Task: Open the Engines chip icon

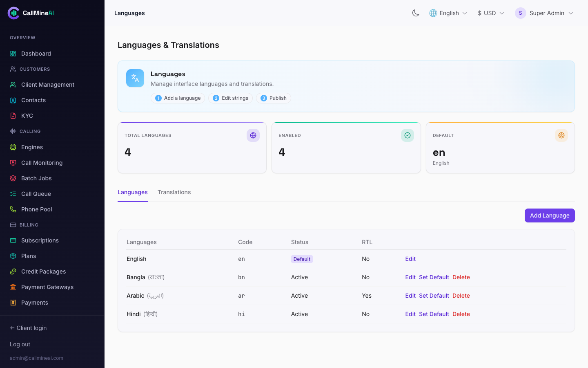Action: click(x=13, y=147)
